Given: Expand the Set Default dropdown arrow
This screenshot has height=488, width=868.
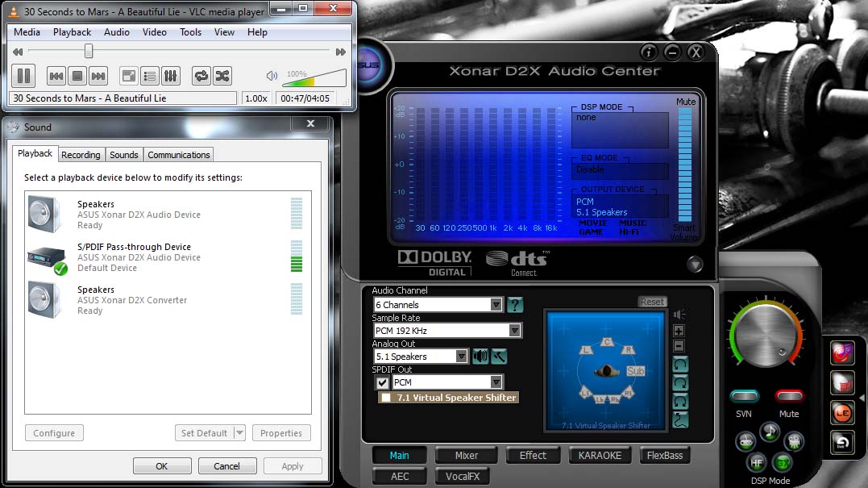Looking at the screenshot, I should tap(239, 432).
